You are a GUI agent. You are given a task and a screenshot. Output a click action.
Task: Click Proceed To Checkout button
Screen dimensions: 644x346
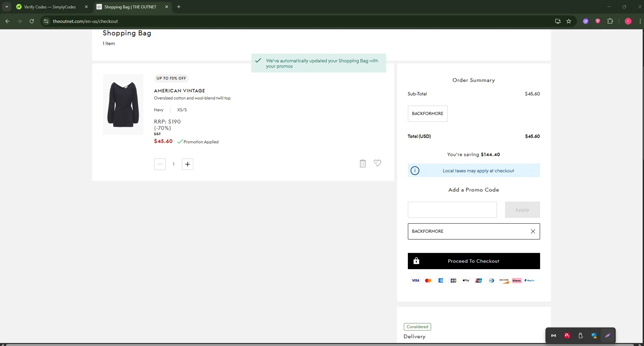coord(474,261)
